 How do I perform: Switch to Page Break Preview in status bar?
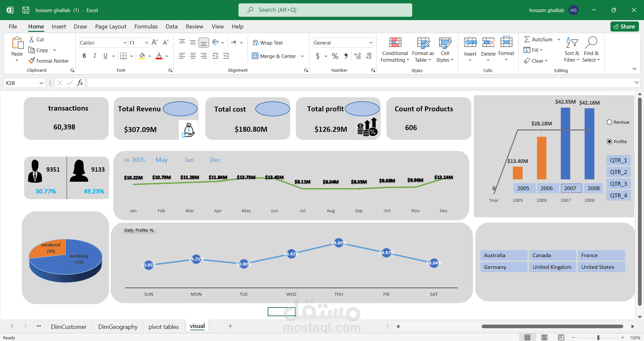(561, 337)
